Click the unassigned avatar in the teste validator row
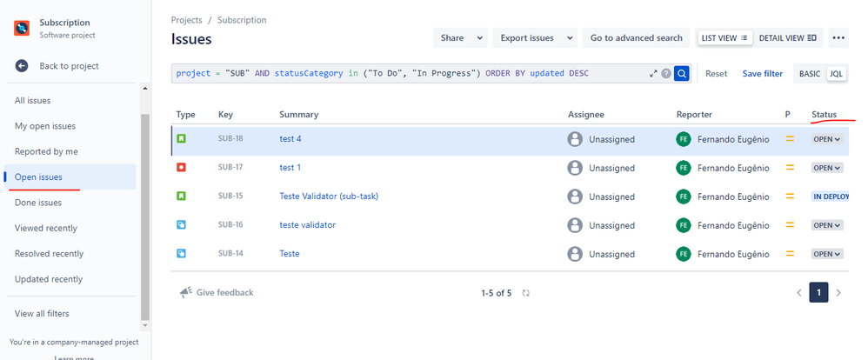 (x=575, y=225)
